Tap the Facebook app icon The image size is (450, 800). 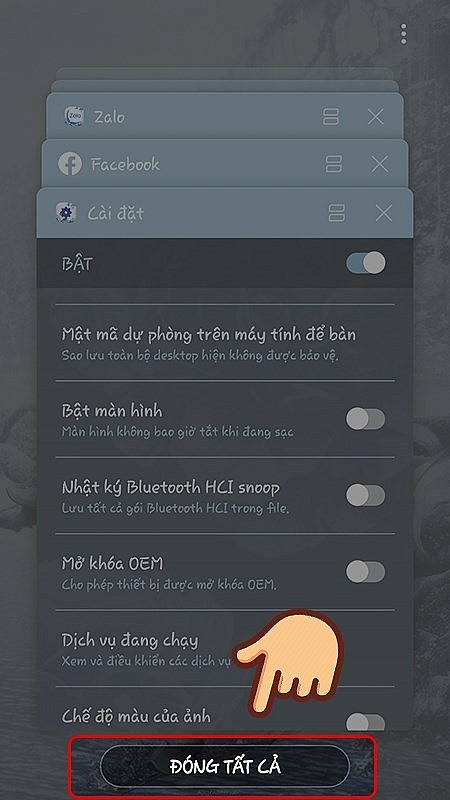pos(70,164)
